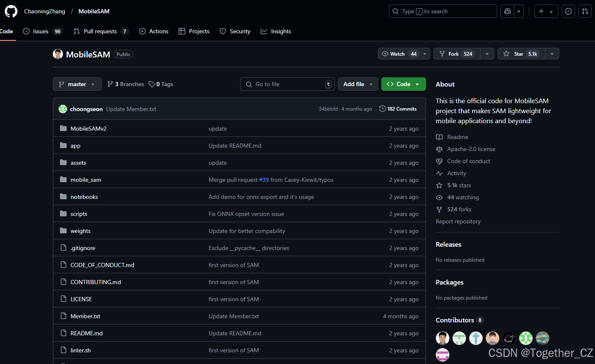The width and height of the screenshot is (595, 364).
Task: Click the Code of conduct heart icon
Action: pyautogui.click(x=439, y=161)
